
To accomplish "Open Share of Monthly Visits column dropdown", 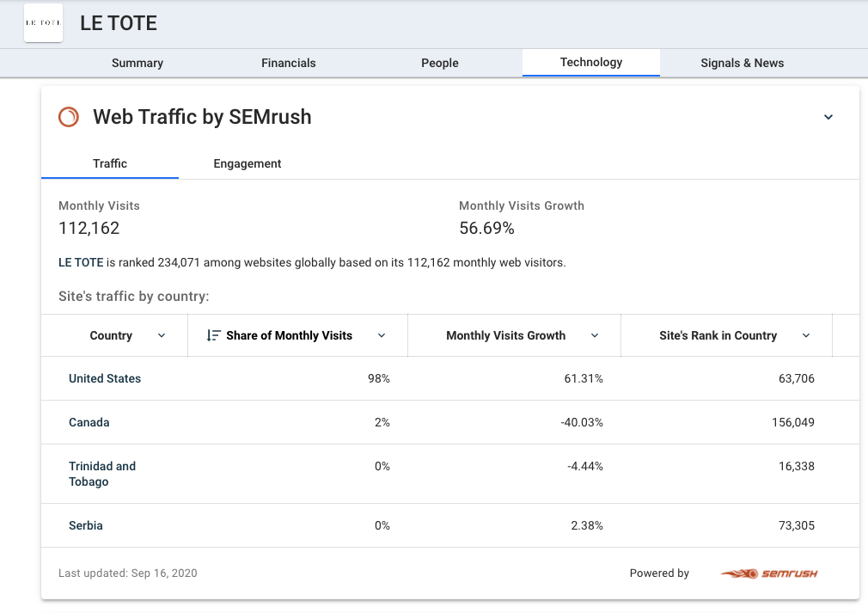I will click(382, 335).
